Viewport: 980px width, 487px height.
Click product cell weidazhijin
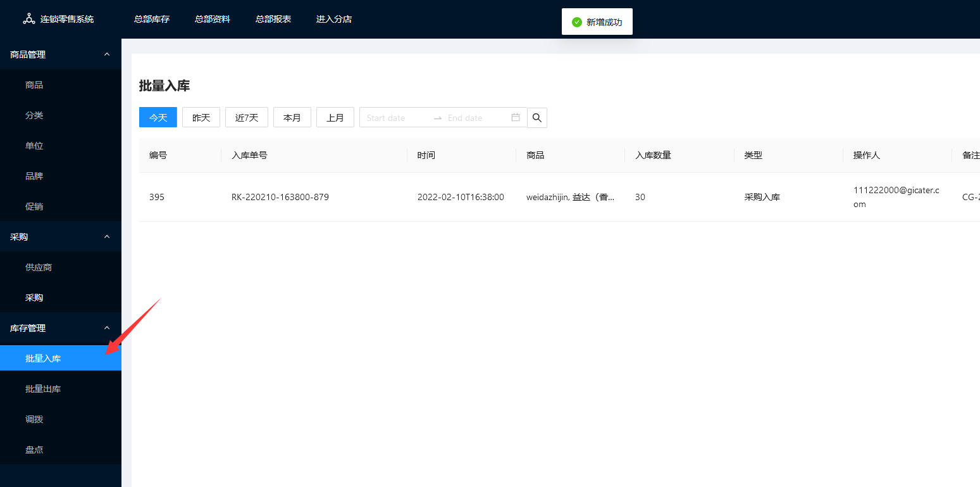point(571,197)
